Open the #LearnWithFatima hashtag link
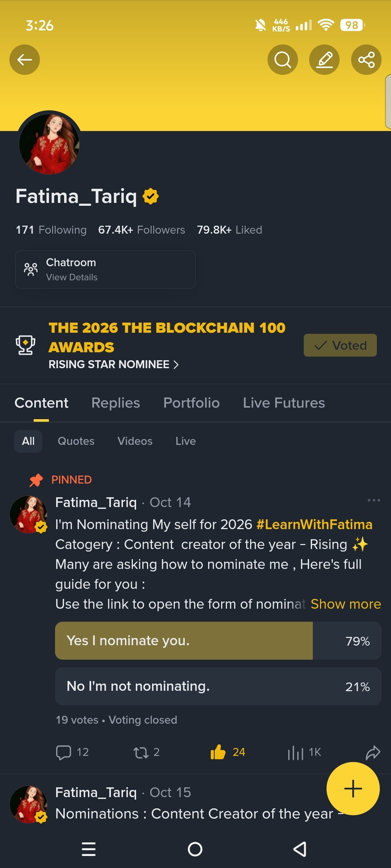Screen dimensions: 391x868 pyautogui.click(x=314, y=524)
